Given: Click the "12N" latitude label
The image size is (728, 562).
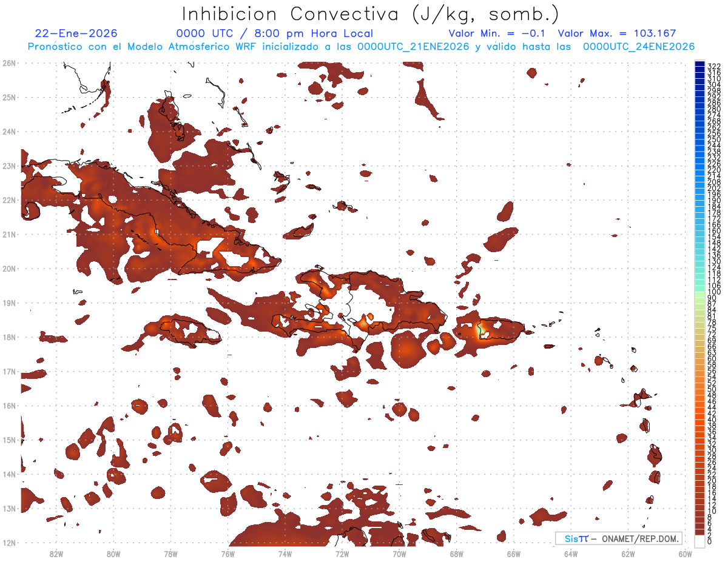Looking at the screenshot, I should pyautogui.click(x=9, y=543).
